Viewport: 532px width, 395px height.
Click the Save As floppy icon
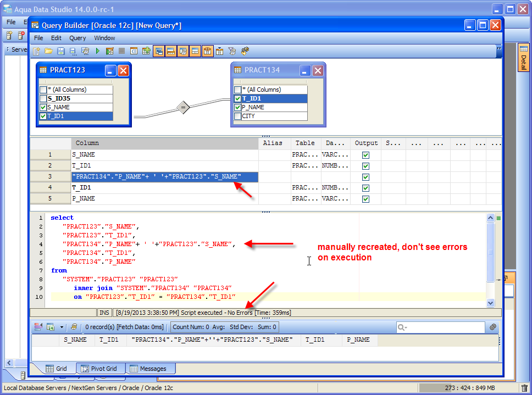click(x=73, y=51)
